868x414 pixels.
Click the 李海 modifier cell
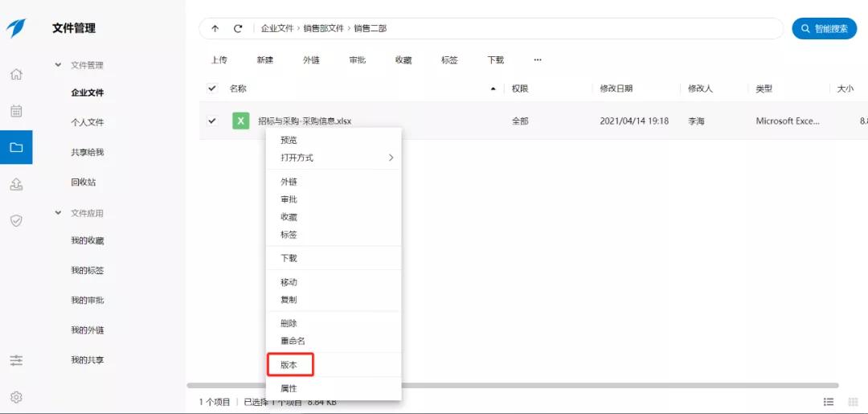tap(696, 121)
